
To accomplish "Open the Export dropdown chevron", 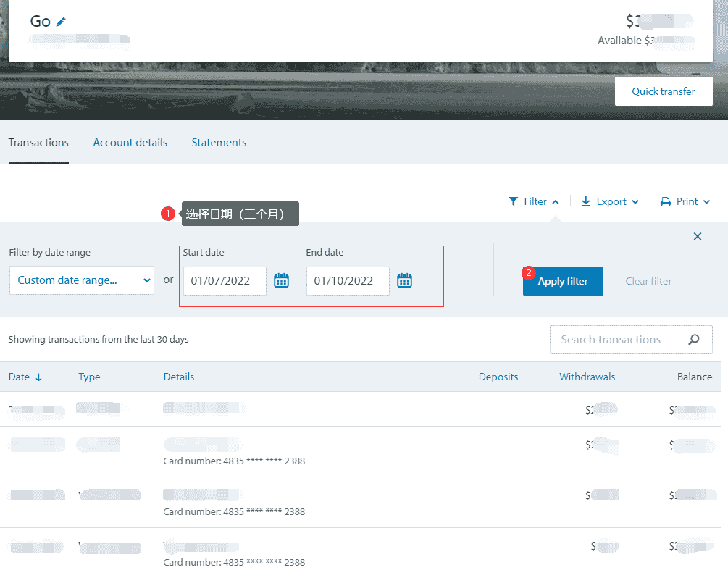I will coord(635,202).
